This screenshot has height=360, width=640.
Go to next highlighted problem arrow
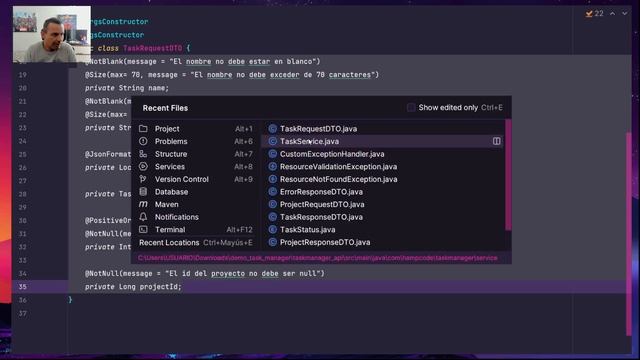point(624,13)
